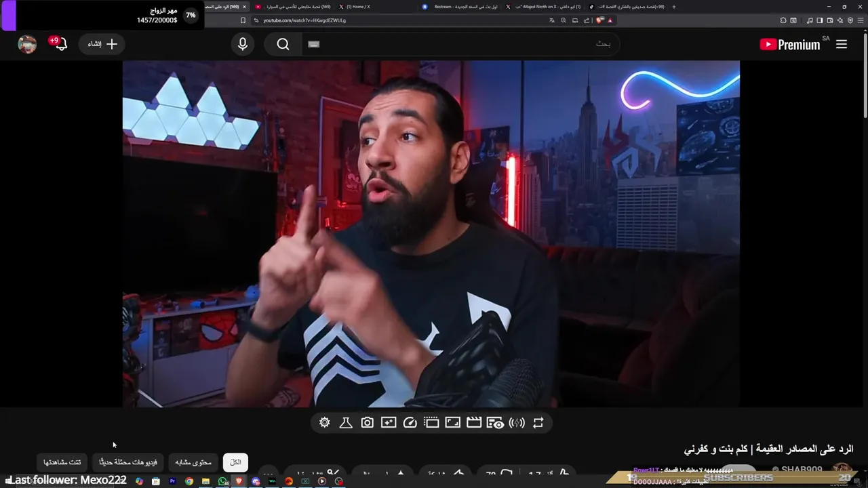Click the zoom magnifier icon in address bar

(563, 20)
